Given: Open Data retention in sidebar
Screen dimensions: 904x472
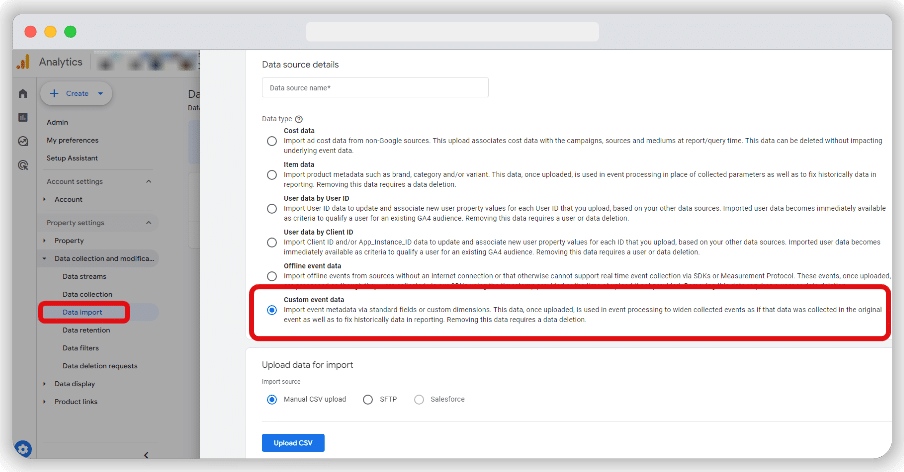Looking at the screenshot, I should point(86,330).
